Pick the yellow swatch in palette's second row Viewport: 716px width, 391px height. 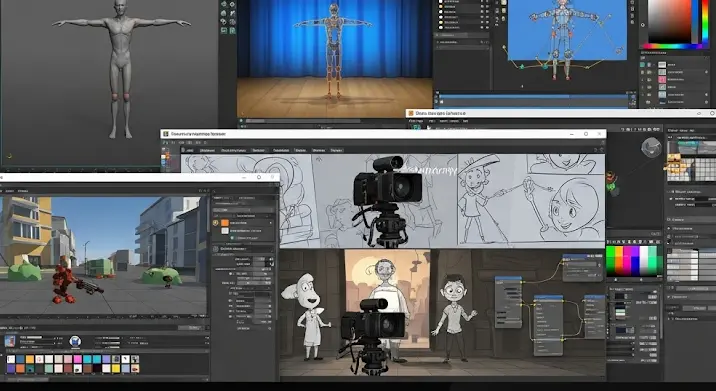pyautogui.click(x=116, y=368)
